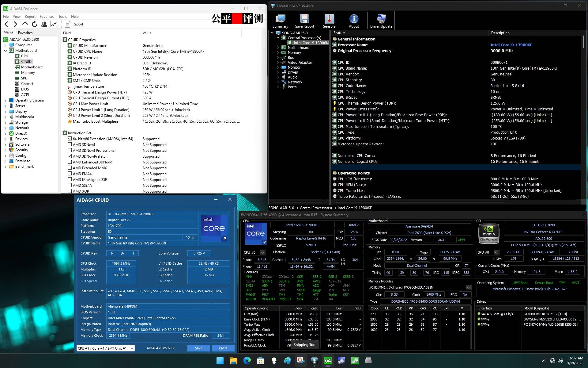Open the chart/graph icon in AIDA64 toolbar

pos(53,24)
